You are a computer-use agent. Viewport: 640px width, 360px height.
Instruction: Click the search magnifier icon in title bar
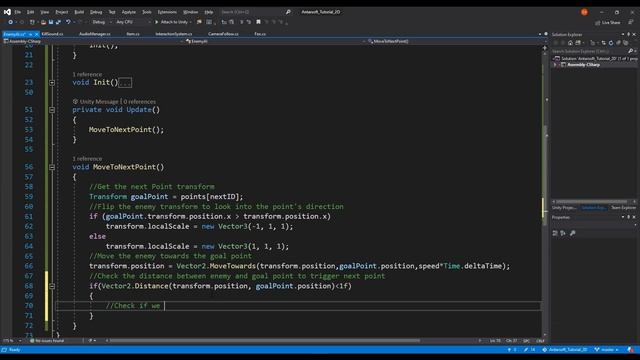pyautogui.click(x=288, y=12)
